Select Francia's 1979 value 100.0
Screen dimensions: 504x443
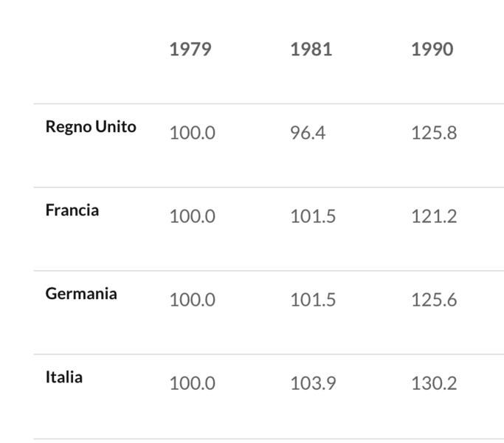(x=192, y=217)
